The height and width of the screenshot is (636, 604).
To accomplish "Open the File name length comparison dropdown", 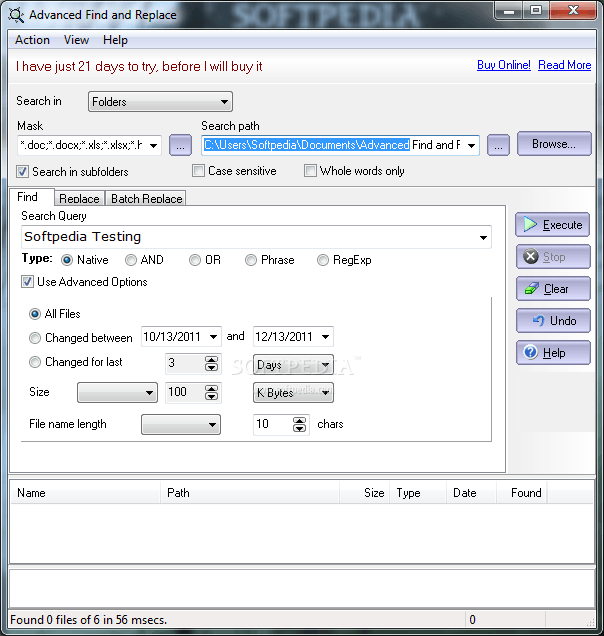I will tap(212, 425).
